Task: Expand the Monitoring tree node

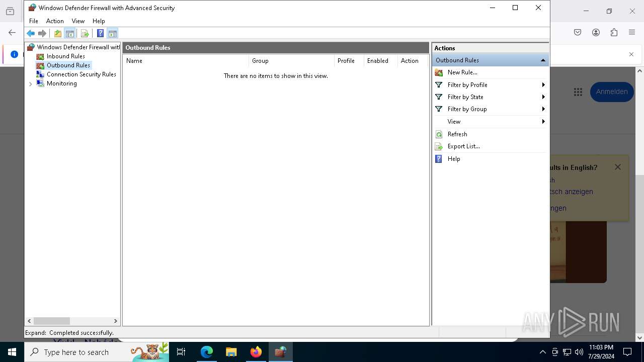Action: pos(31,84)
